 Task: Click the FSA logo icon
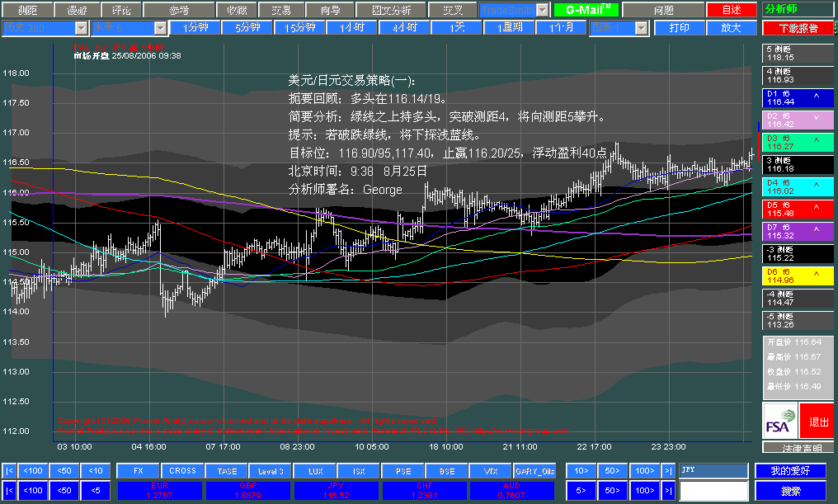pos(779,422)
